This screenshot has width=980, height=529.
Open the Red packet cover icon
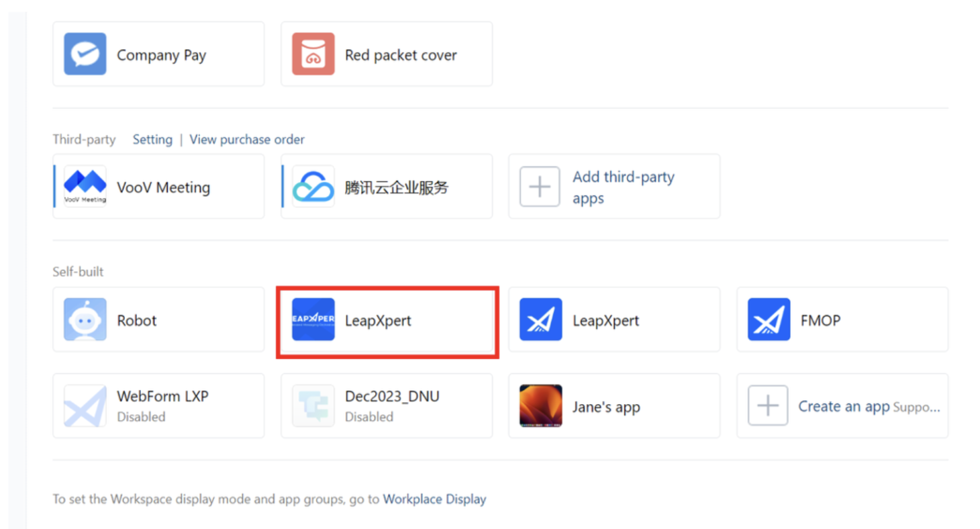(313, 54)
